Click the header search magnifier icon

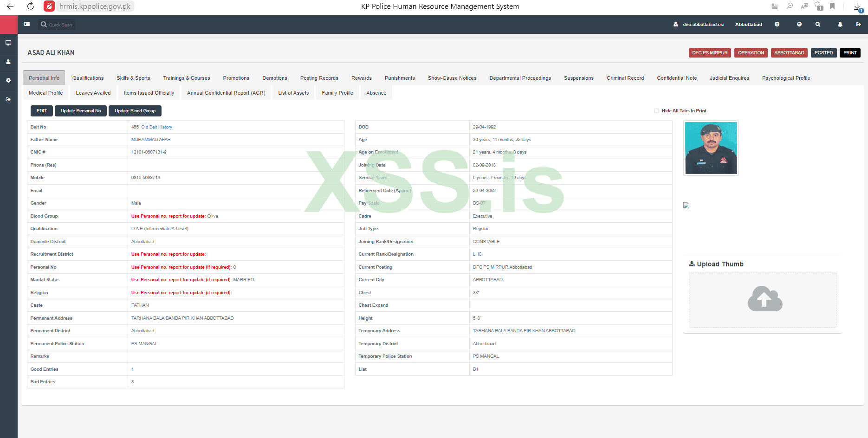(x=818, y=25)
